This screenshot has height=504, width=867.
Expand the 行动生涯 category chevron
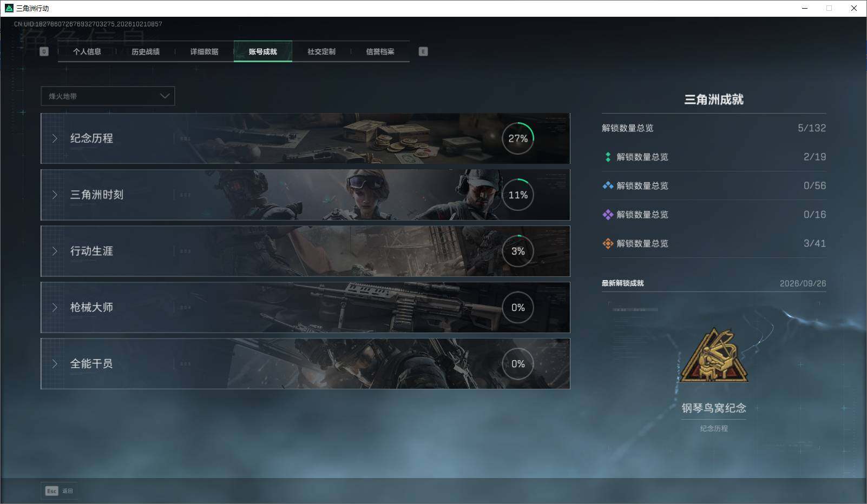55,251
